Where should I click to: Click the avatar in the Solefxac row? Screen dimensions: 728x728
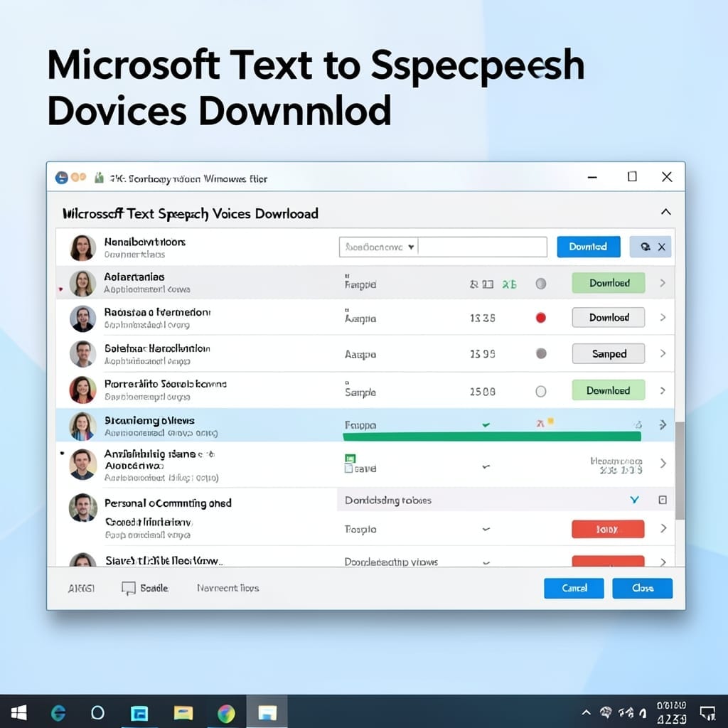tap(82, 354)
